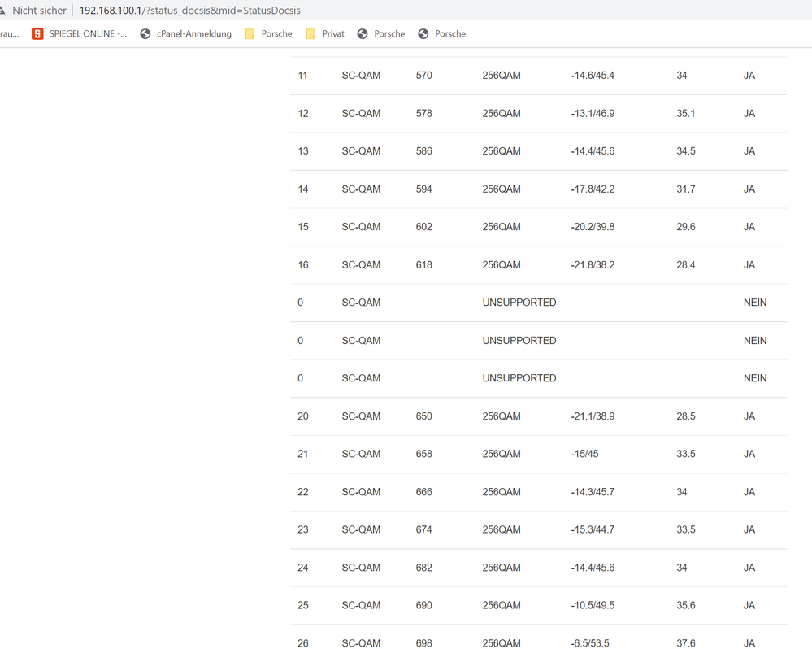Click channel number 16
This screenshot has width=812, height=649.
click(303, 264)
